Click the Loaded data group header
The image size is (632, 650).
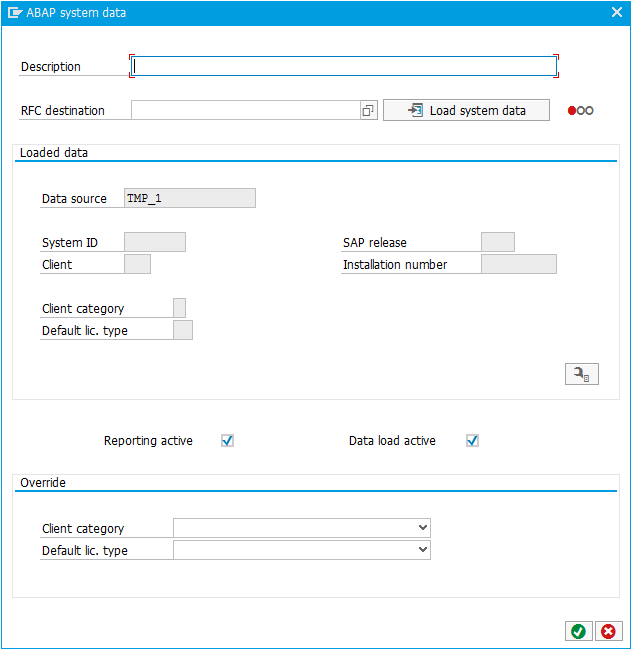point(54,153)
